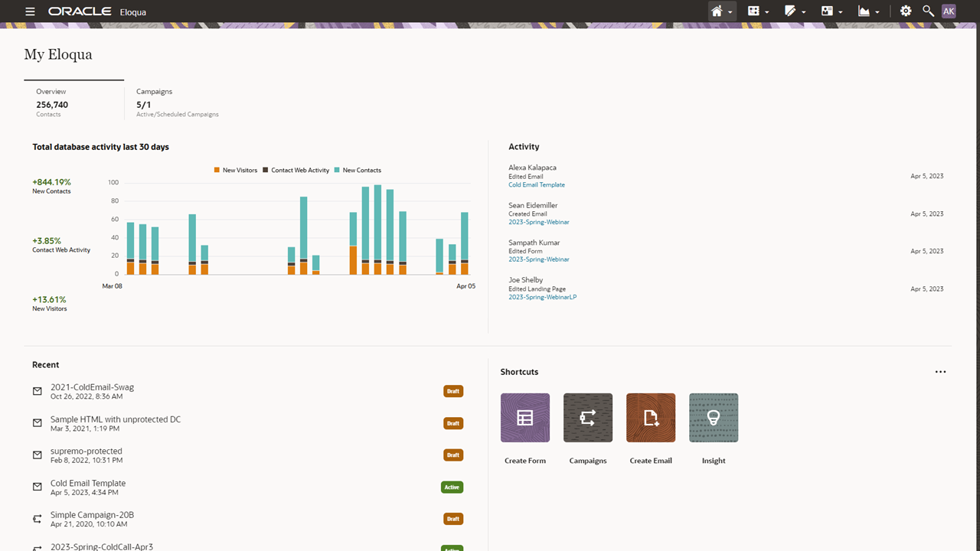The width and height of the screenshot is (980, 551).
Task: Expand the Analytics dropdown arrow
Action: [x=877, y=12]
